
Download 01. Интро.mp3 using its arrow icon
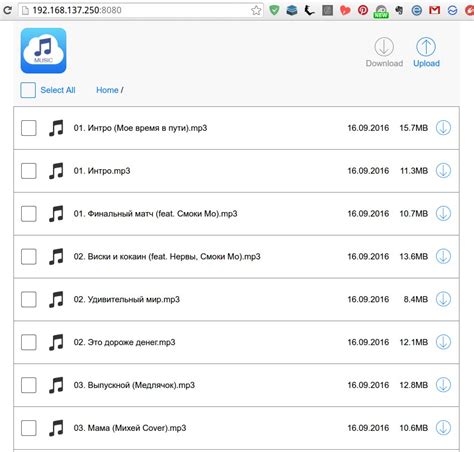coord(443,171)
